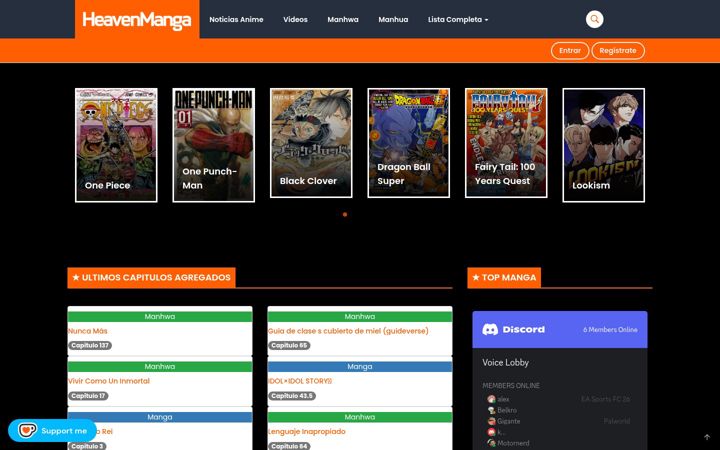
Task: Click the Discord logo in the widget
Action: (x=490, y=329)
